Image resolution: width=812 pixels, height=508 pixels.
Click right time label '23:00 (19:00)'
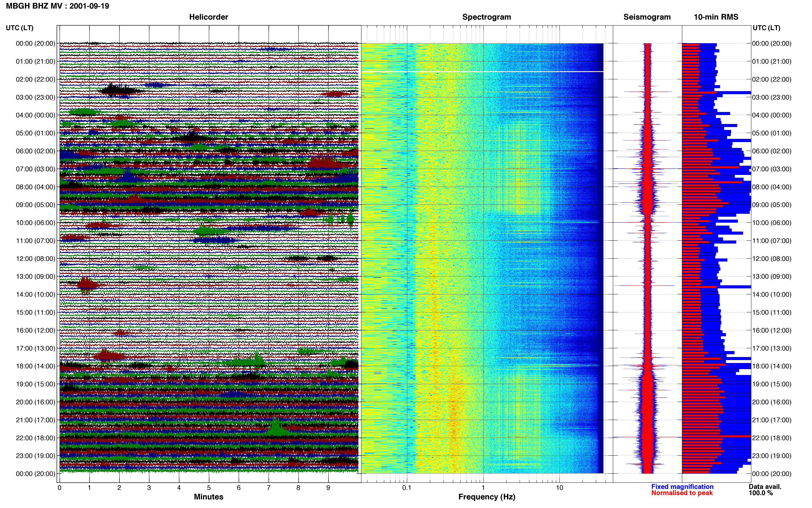point(772,456)
